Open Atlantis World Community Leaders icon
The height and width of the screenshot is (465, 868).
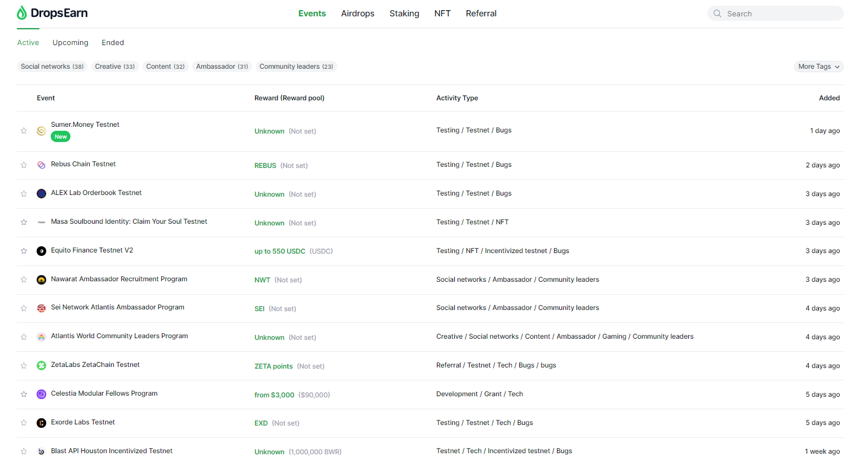coord(41,337)
